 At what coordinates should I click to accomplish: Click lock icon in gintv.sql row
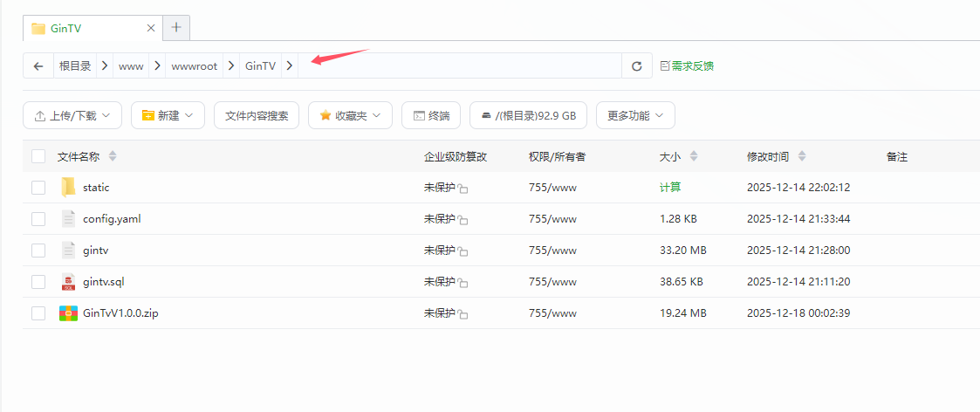click(x=463, y=283)
